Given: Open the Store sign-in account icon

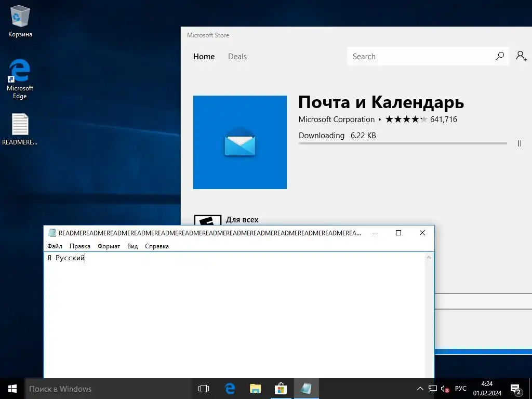Looking at the screenshot, I should click(521, 56).
